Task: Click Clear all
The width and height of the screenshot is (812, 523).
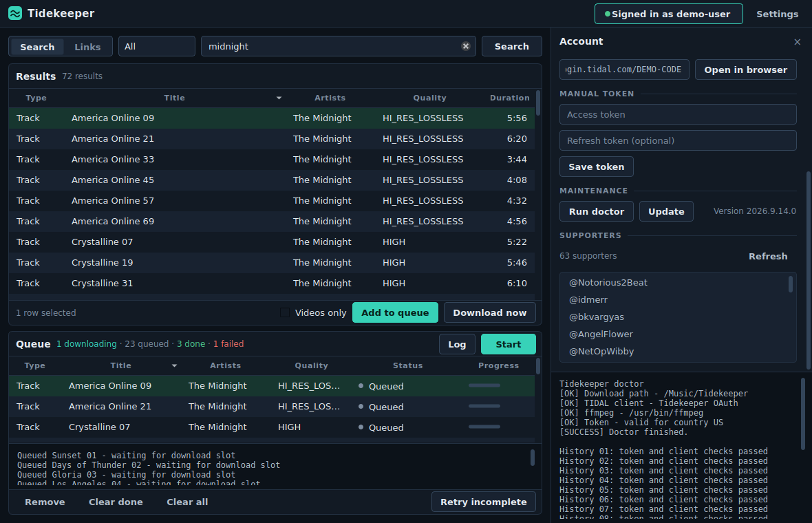Action: point(187,502)
